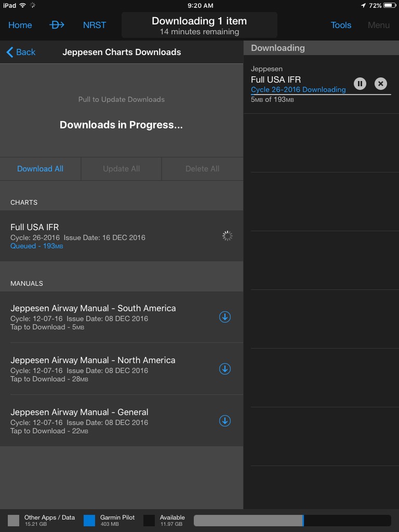Tap the loading spinner beside Full USA IFR
The height and width of the screenshot is (532, 399).
pos(227,235)
